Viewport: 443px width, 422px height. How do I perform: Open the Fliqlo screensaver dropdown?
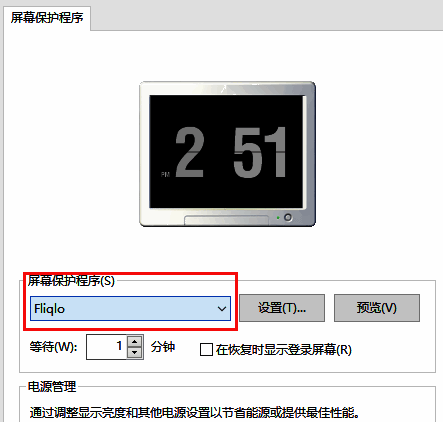130,309
